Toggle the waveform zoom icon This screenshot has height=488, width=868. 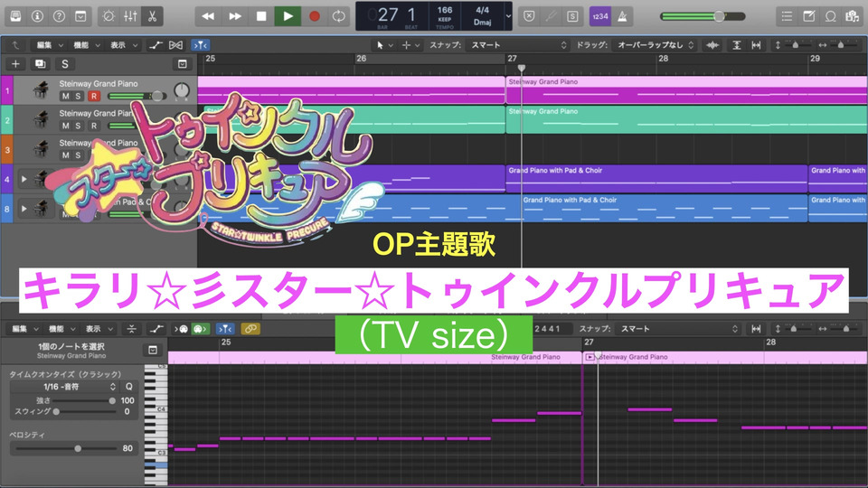[x=713, y=45]
